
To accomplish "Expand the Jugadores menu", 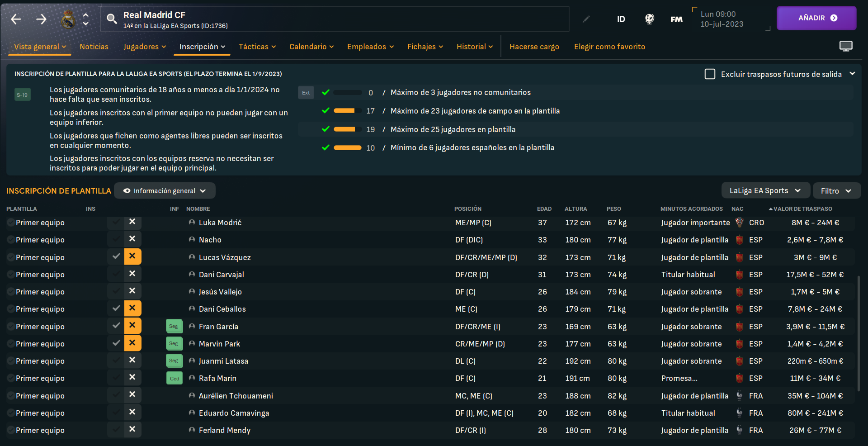I will [145, 47].
